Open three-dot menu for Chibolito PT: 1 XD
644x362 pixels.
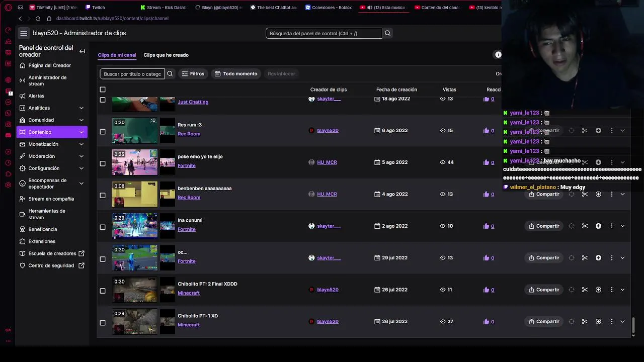[x=612, y=322]
